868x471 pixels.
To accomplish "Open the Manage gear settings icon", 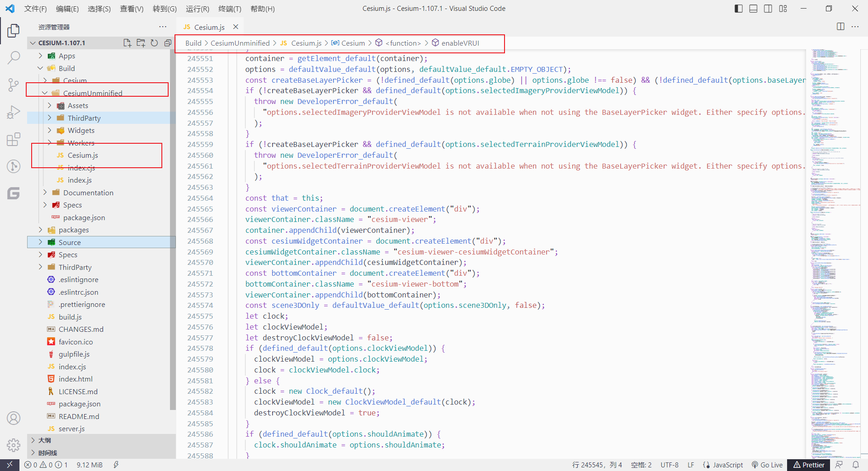I will [x=14, y=445].
